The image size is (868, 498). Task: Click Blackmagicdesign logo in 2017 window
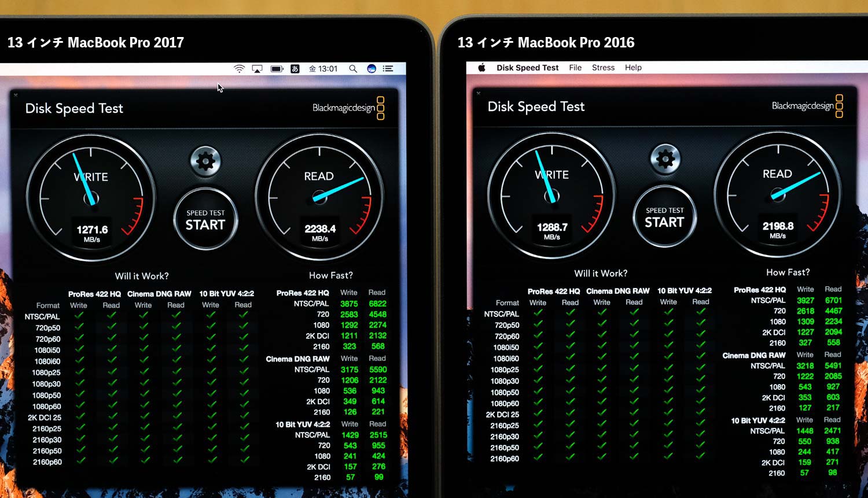(x=348, y=108)
